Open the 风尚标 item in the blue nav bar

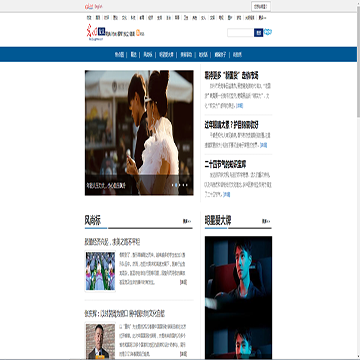coord(148,55)
